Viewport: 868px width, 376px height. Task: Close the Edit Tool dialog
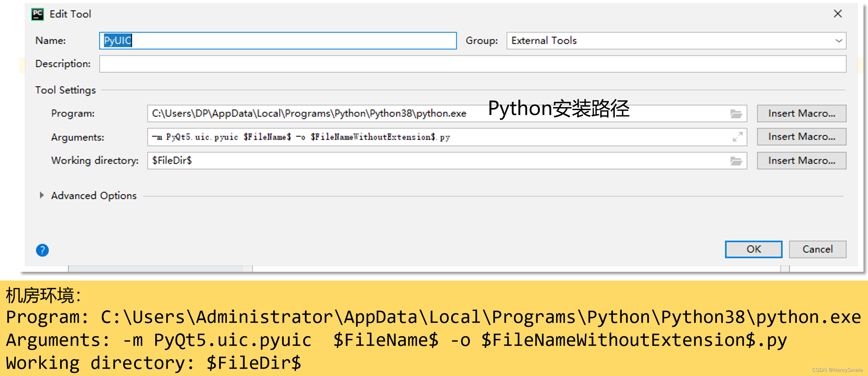pos(838,14)
